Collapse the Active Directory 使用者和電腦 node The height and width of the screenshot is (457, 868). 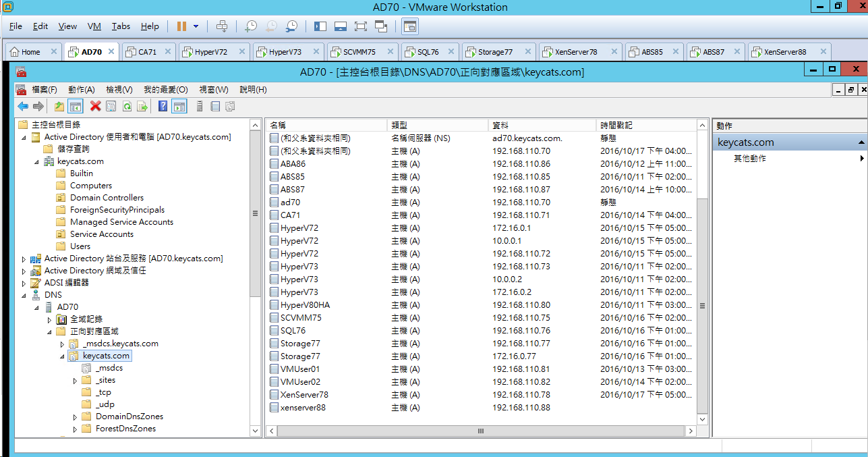coord(24,137)
